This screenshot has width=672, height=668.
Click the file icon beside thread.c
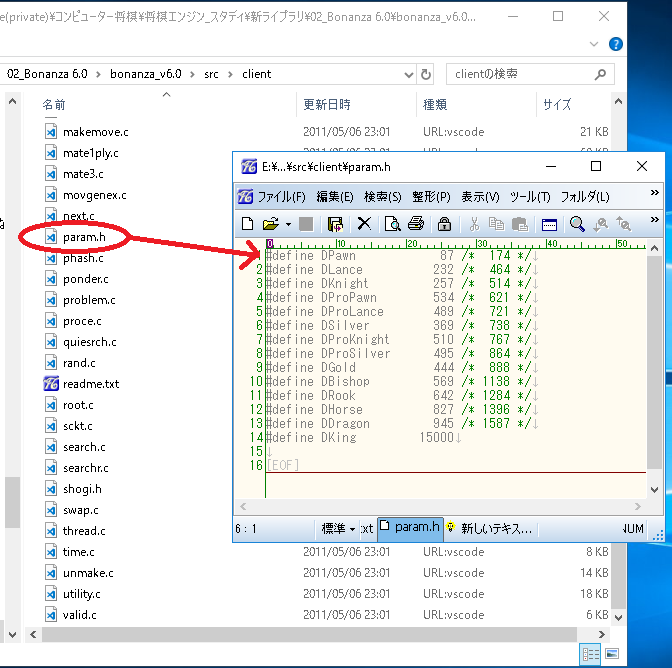click(x=51, y=530)
